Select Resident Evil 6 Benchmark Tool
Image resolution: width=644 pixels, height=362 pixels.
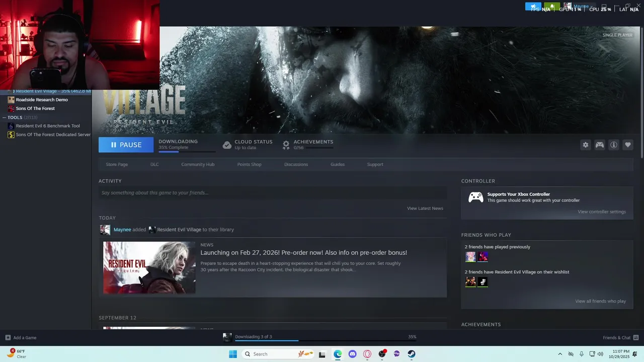(x=48, y=126)
